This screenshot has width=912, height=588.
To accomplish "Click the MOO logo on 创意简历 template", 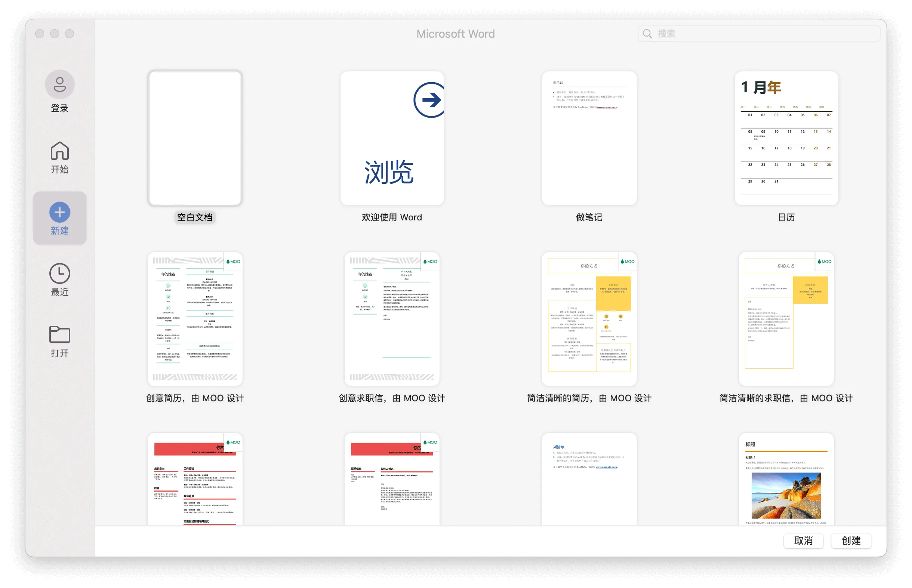I will (233, 261).
